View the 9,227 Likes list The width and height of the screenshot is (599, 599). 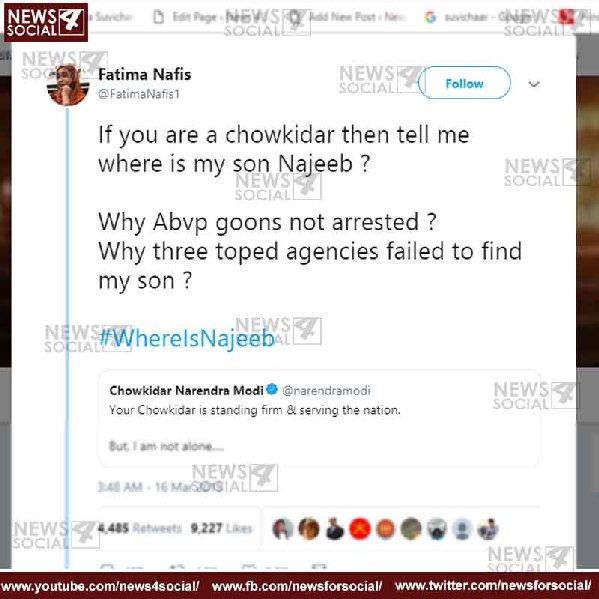click(x=221, y=528)
